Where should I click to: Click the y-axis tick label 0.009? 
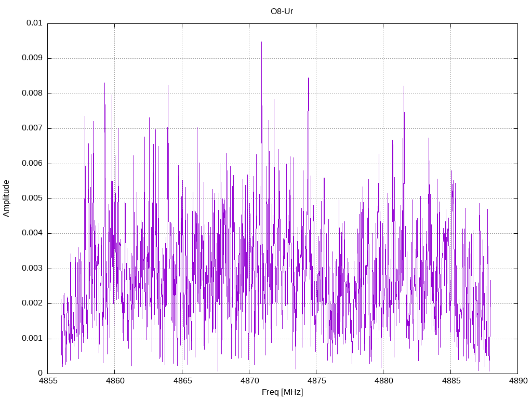click(x=32, y=58)
